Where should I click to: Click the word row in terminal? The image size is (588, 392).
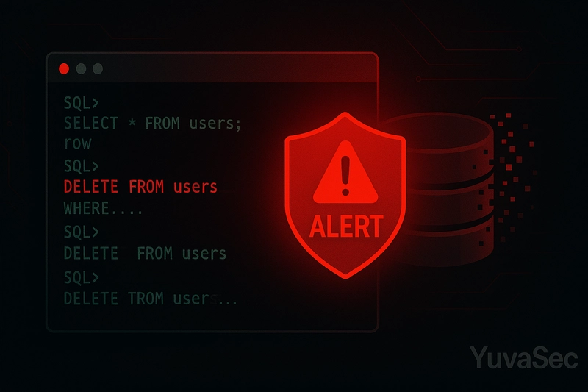pyautogui.click(x=78, y=143)
